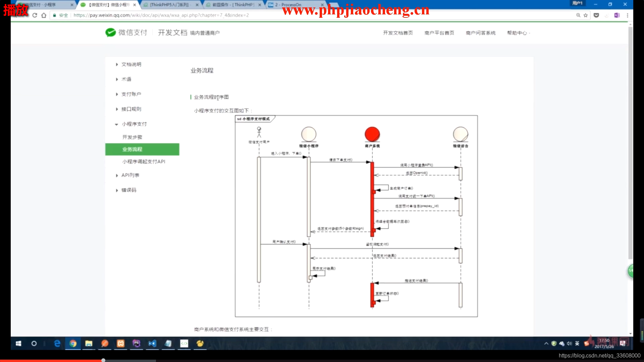
Task: Switch to the 前置操作 ThinkPHP5 tab
Action: coord(233,5)
